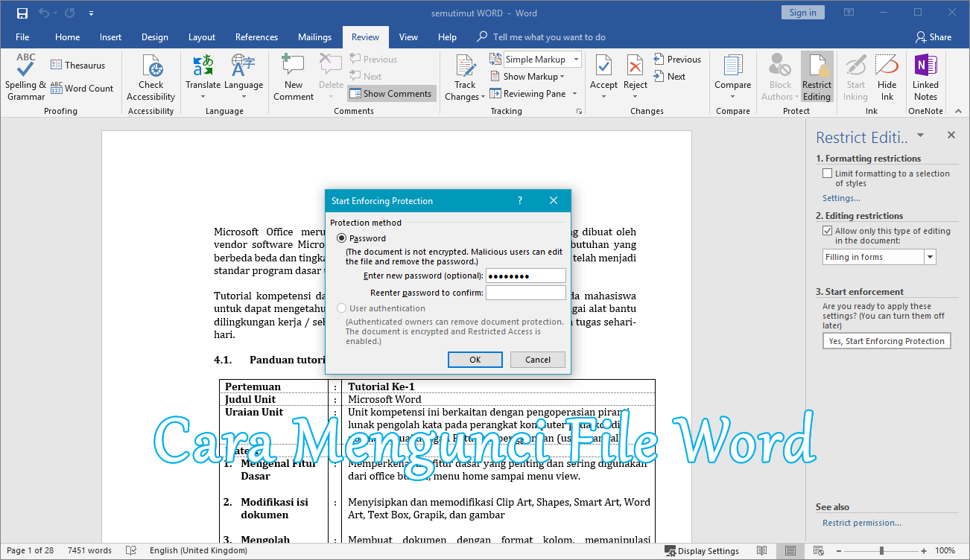Click the Undo arrow in quick access
970x560 pixels.
[43, 13]
